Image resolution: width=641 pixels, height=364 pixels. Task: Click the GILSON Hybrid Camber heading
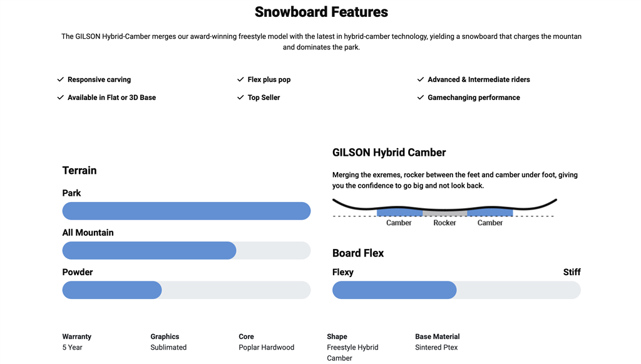(x=389, y=153)
